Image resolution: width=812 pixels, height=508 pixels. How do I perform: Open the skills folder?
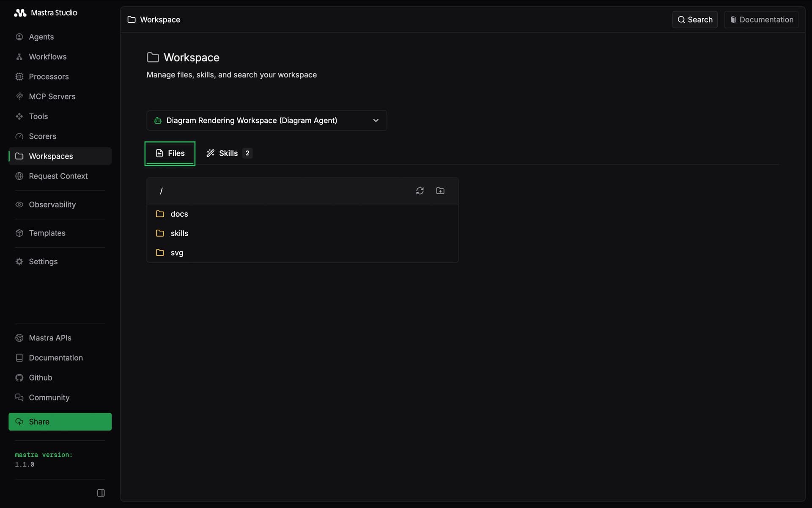coord(179,233)
